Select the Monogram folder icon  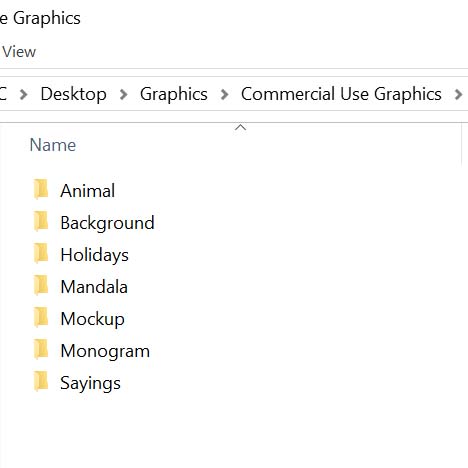(x=41, y=349)
